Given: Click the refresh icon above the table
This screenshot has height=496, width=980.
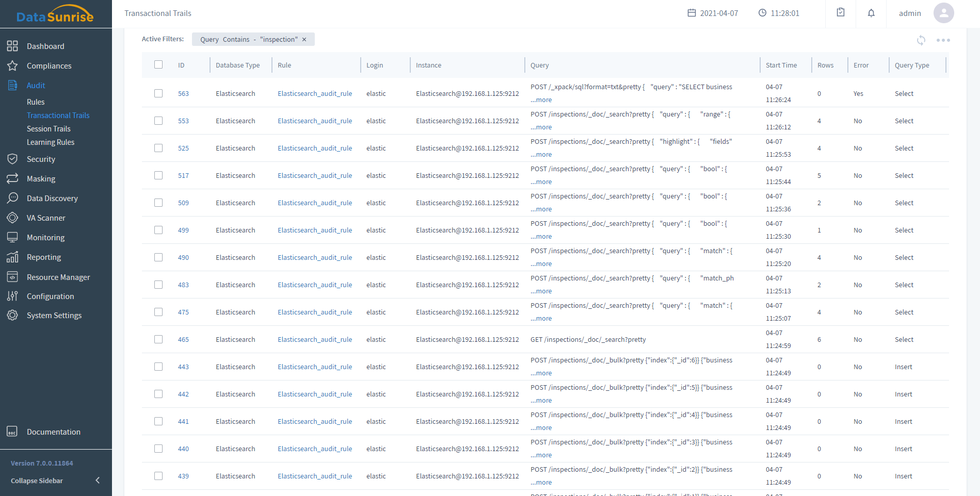Looking at the screenshot, I should click(921, 40).
